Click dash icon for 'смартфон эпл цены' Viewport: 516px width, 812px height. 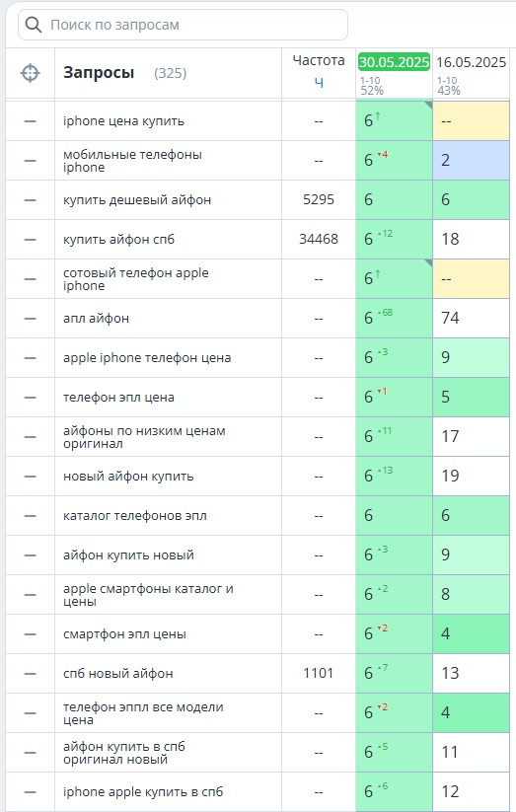[x=30, y=634]
